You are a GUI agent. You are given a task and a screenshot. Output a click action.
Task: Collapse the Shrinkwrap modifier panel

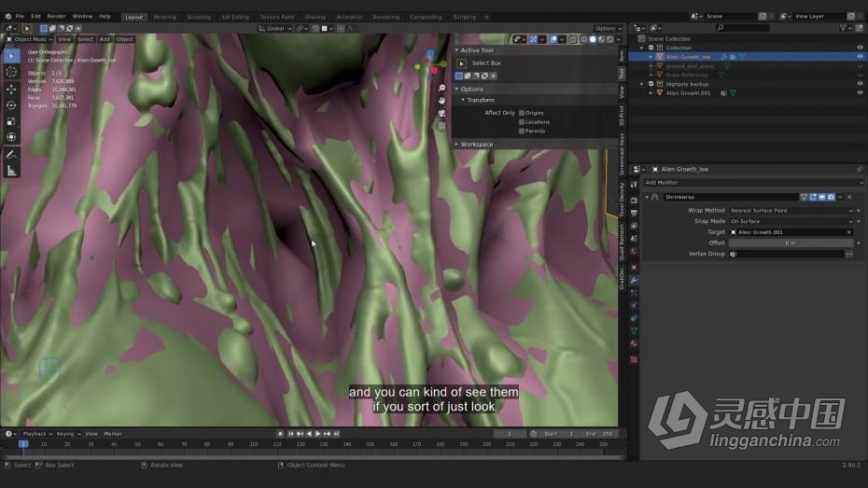tap(647, 197)
